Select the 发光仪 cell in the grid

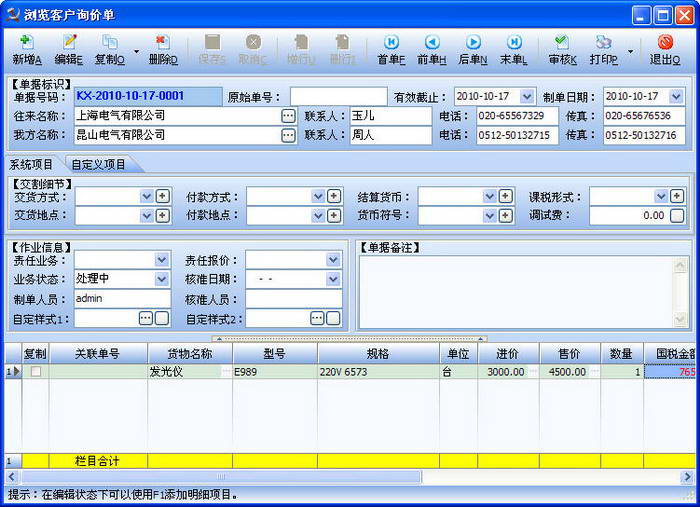pos(190,372)
